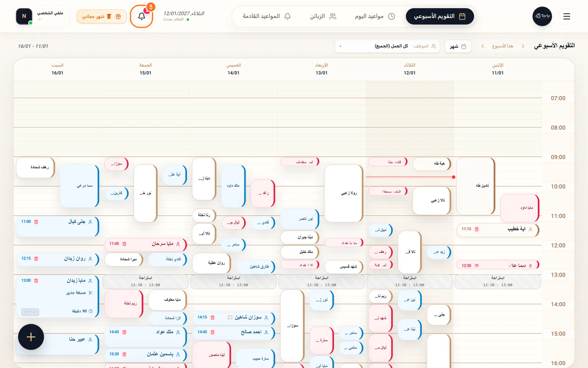The width and height of the screenshot is (588, 368).
Task: Open the مايا داود pink appointment
Action: tap(519, 208)
